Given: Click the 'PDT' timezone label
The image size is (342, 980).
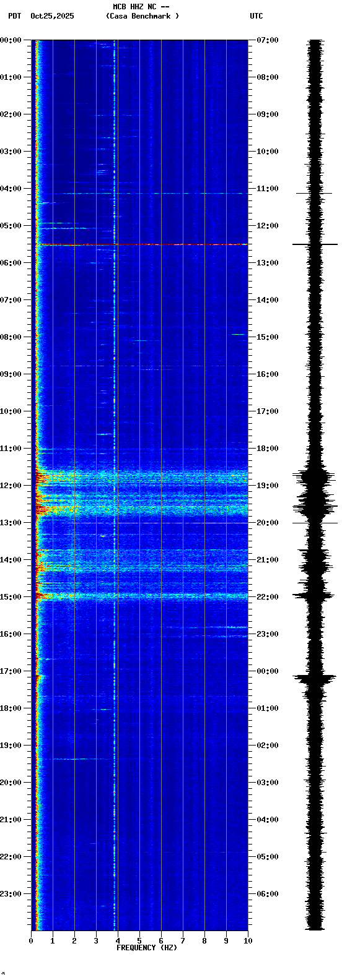Looking at the screenshot, I should (14, 16).
